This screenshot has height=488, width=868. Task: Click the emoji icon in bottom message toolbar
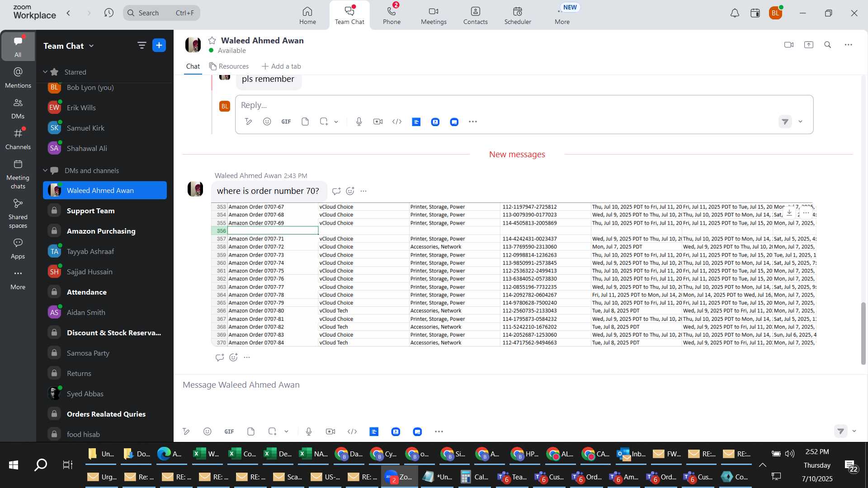click(x=208, y=432)
